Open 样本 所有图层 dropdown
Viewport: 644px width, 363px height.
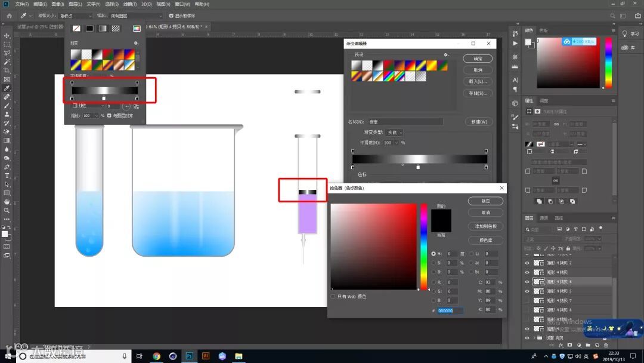[136, 16]
